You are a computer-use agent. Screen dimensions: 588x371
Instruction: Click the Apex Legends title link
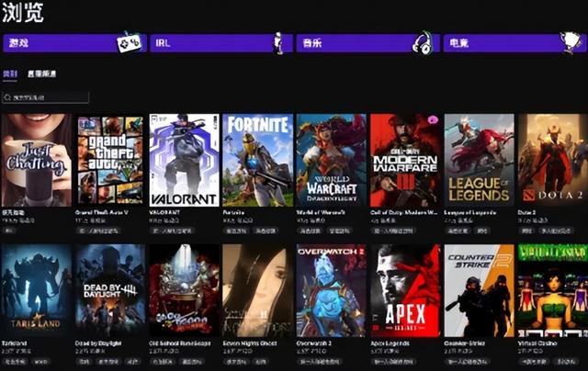pos(390,343)
